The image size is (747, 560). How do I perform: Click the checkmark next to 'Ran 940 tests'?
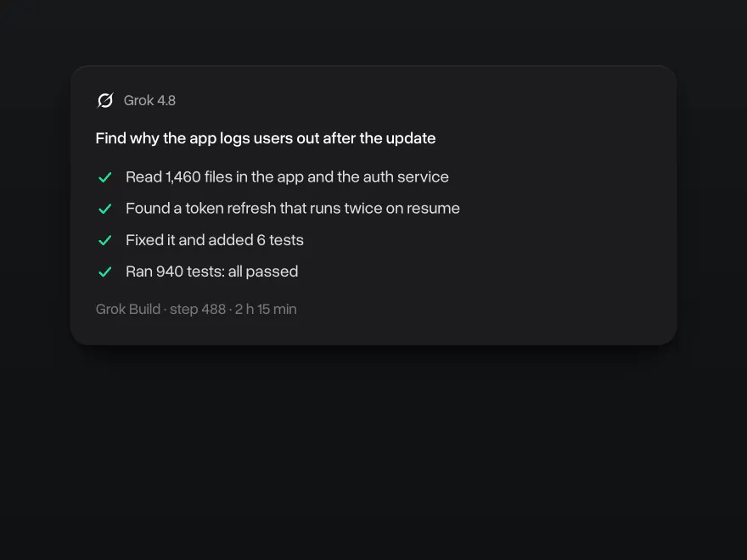click(x=104, y=272)
